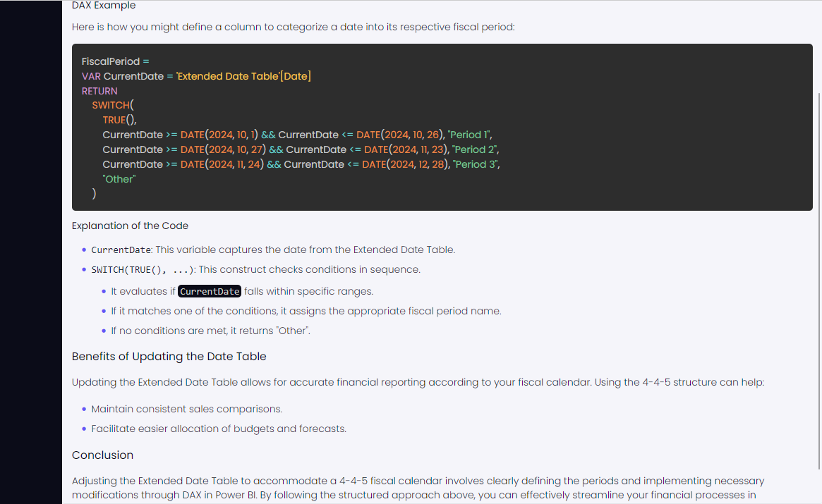Click the "Period 1" string in code
Screen dimensions: 822x504
click(x=469, y=135)
